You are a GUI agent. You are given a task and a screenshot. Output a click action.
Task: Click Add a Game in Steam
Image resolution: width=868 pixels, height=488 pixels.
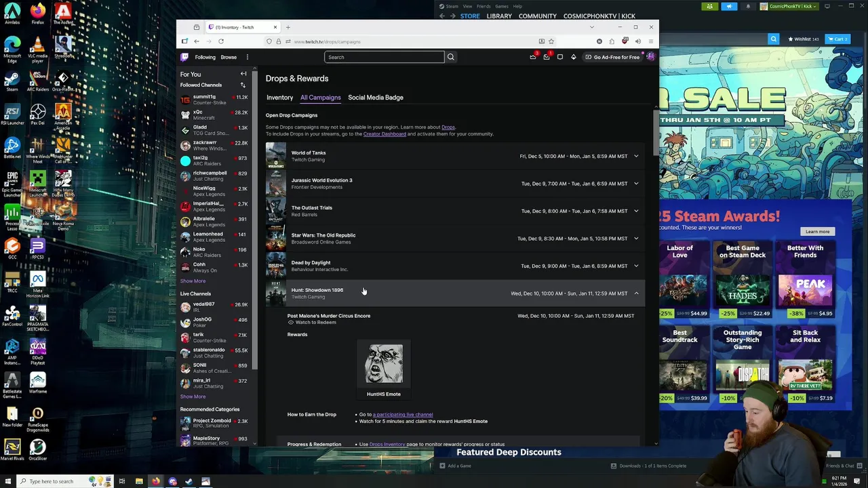455,466
